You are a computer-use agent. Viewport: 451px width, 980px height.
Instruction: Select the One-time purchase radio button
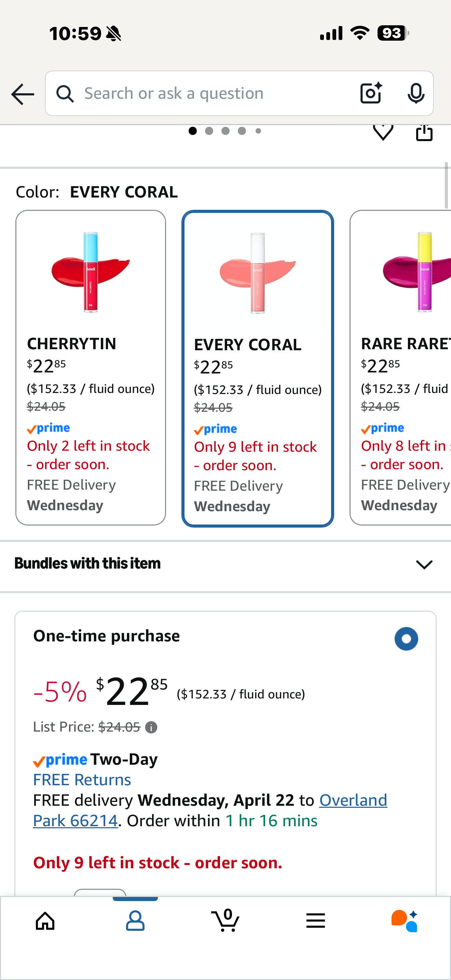tap(406, 639)
